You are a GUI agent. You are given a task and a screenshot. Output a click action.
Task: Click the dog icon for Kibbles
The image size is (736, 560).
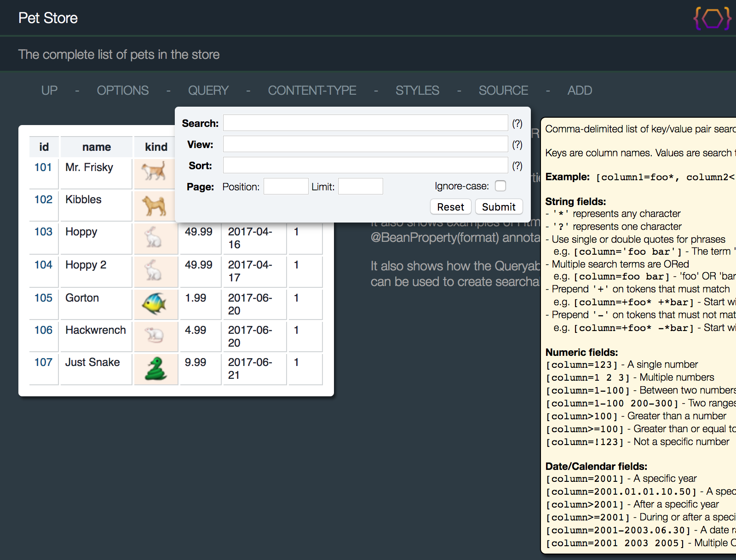point(154,206)
